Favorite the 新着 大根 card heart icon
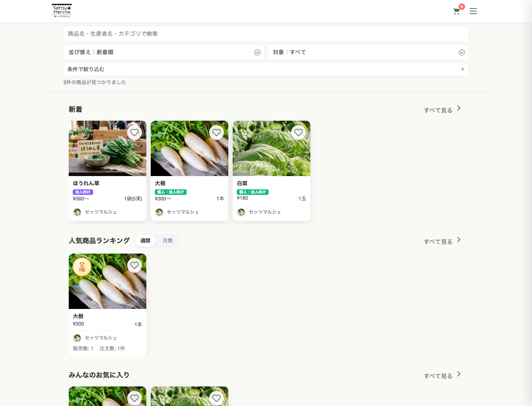This screenshot has width=532, height=406. coord(216,133)
